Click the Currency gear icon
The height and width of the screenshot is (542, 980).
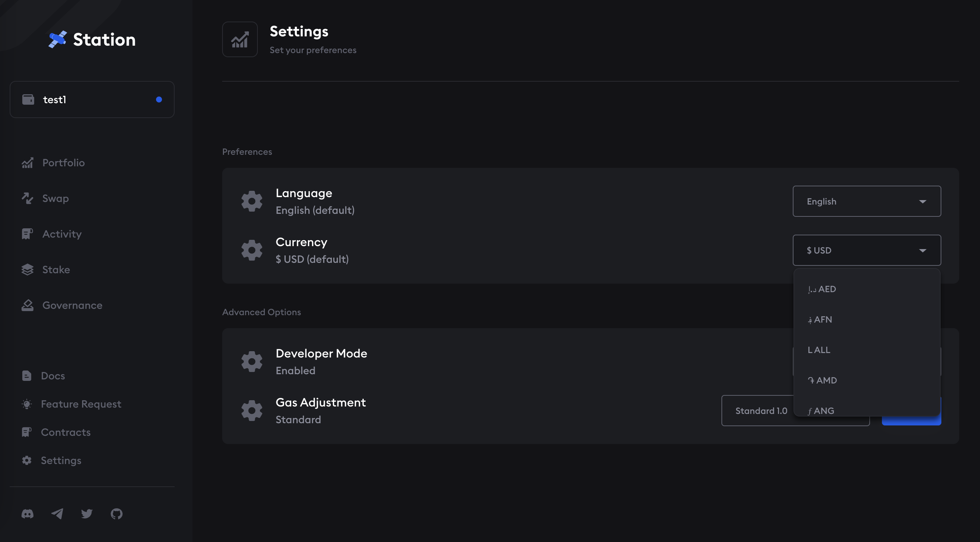[252, 250]
